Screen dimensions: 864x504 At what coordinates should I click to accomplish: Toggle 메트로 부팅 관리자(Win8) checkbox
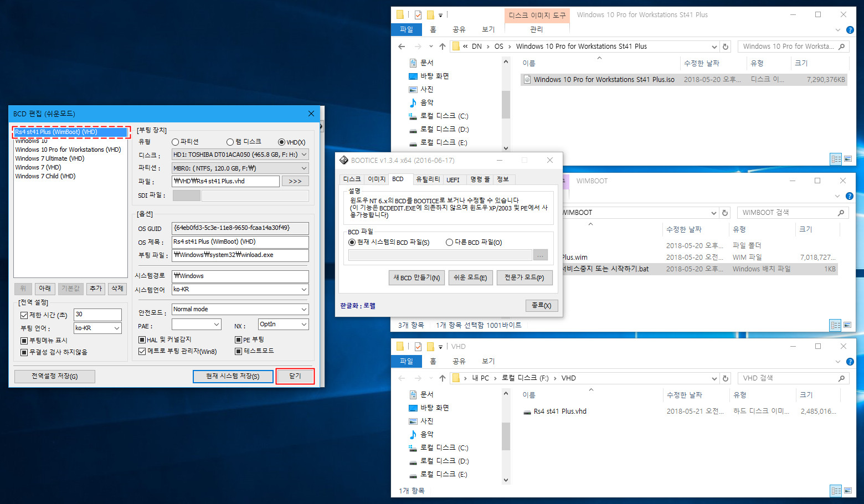(142, 351)
